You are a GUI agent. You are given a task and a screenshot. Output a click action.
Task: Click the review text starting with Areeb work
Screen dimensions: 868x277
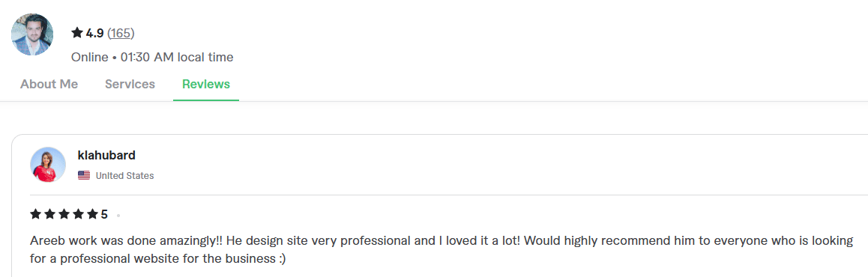coord(441,250)
